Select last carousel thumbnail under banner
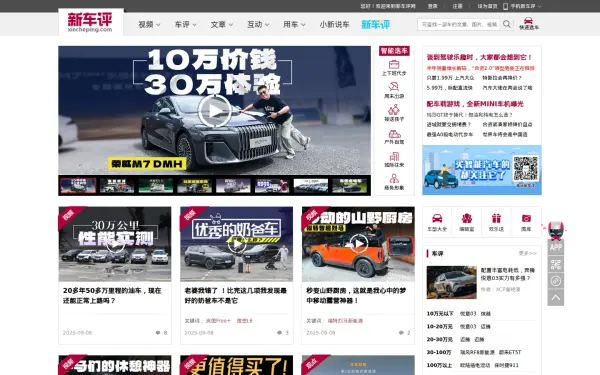This screenshot has width=600, height=375. pos(349,186)
